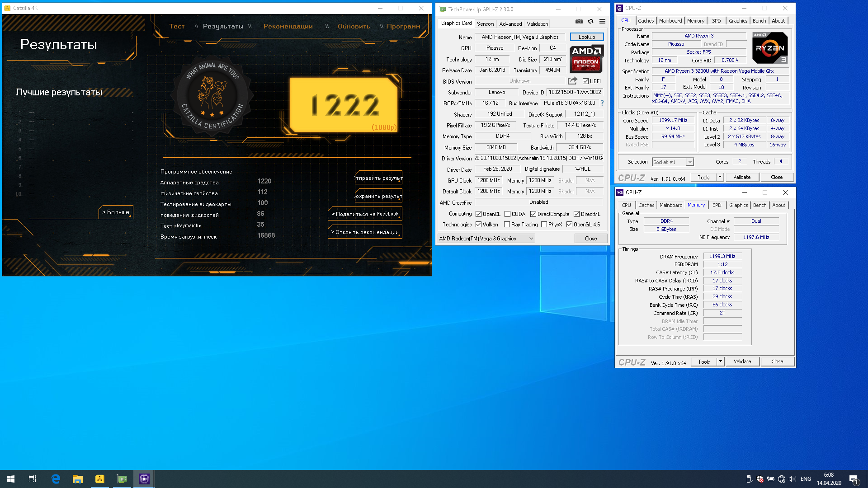Open the Рекомендации menu in Catzilla
Screen dimensions: 868x488
pos(288,26)
